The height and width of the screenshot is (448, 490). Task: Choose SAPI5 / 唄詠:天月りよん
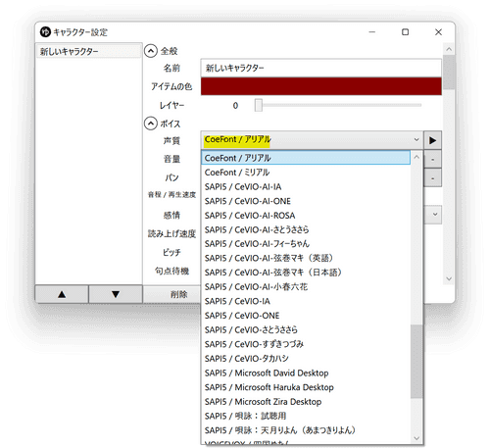306,430
